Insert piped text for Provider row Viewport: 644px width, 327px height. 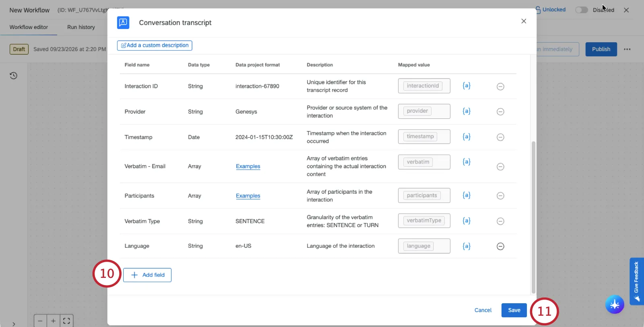[x=466, y=111]
